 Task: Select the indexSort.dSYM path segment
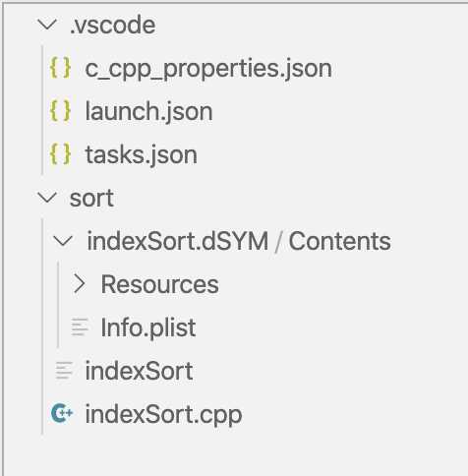tap(178, 241)
